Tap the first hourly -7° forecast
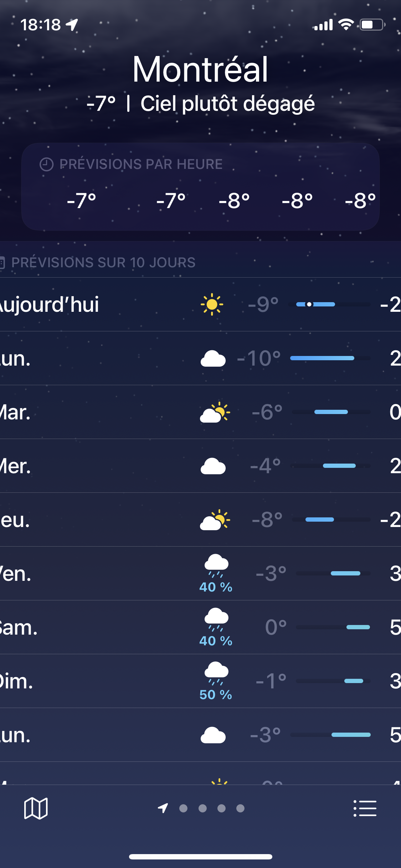The height and width of the screenshot is (868, 401). pyautogui.click(x=82, y=200)
